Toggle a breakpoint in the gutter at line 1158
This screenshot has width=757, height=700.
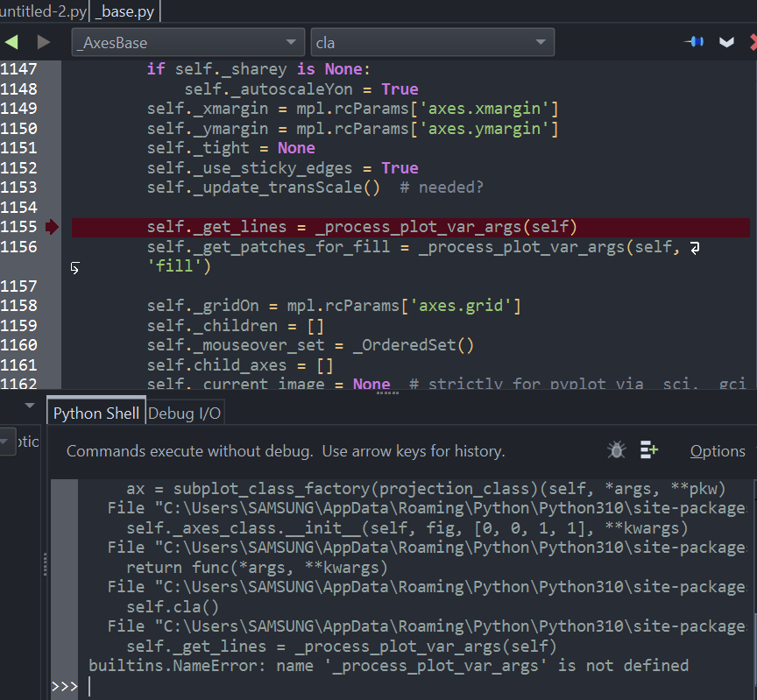point(51,305)
